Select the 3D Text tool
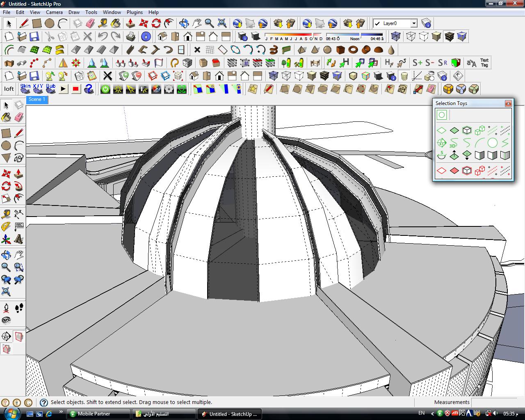This screenshot has height=420, width=525. coord(18,239)
